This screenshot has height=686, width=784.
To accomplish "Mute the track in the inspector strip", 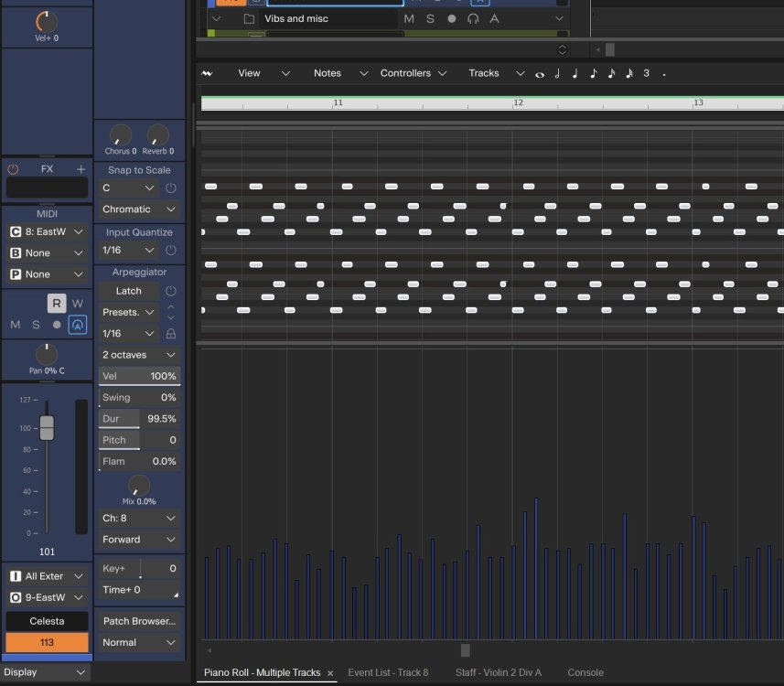I will tap(16, 325).
